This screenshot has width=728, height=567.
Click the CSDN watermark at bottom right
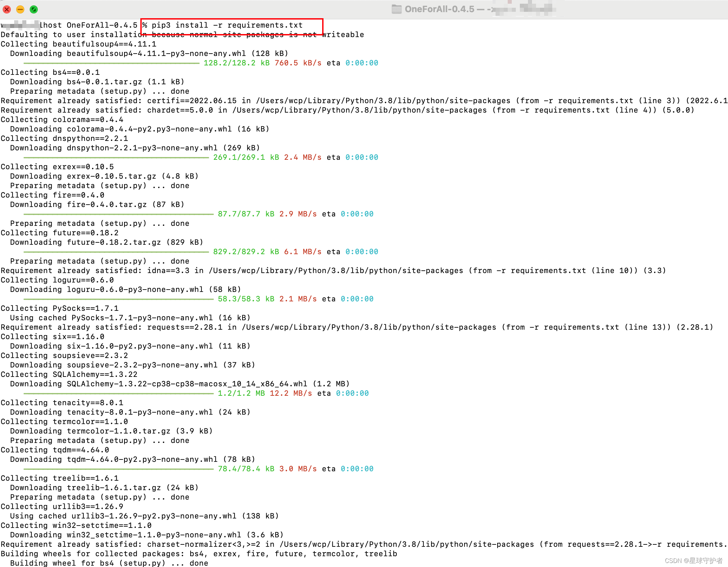(x=693, y=561)
